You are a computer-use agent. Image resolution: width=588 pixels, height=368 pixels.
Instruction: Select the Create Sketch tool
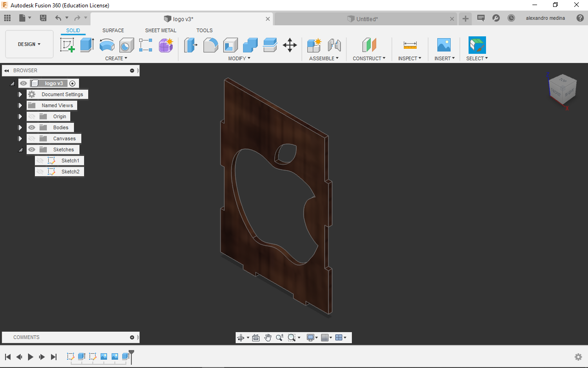coord(68,45)
